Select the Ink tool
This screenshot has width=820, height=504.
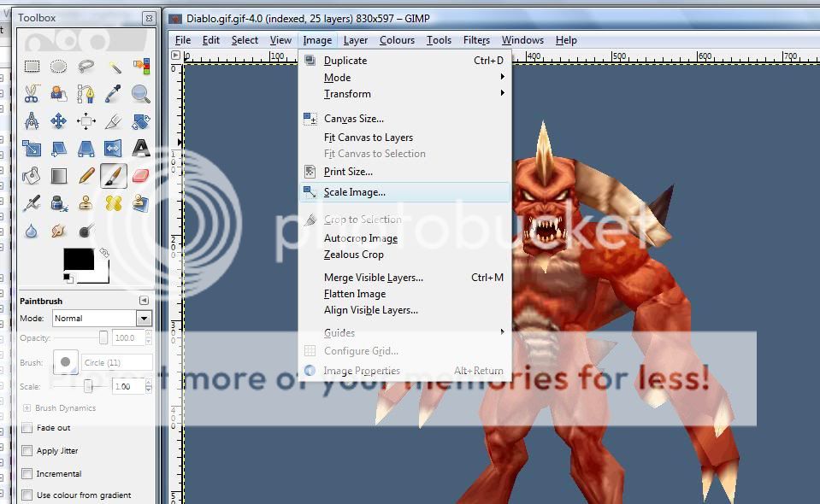pos(58,202)
